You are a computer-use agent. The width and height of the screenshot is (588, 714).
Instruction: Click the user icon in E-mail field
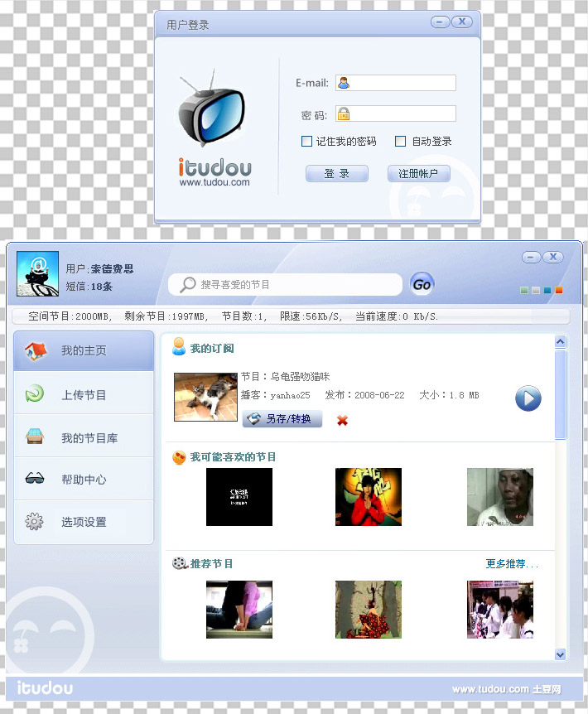(344, 83)
